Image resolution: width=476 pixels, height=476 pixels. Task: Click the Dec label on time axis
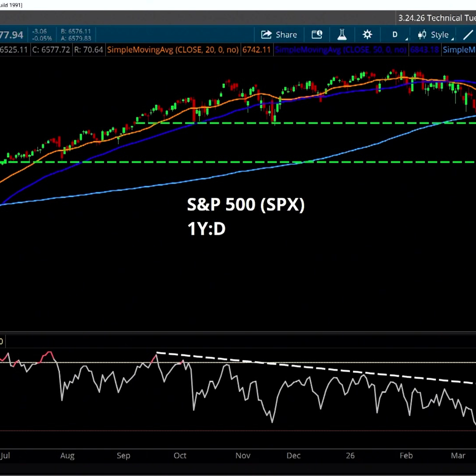click(x=293, y=456)
